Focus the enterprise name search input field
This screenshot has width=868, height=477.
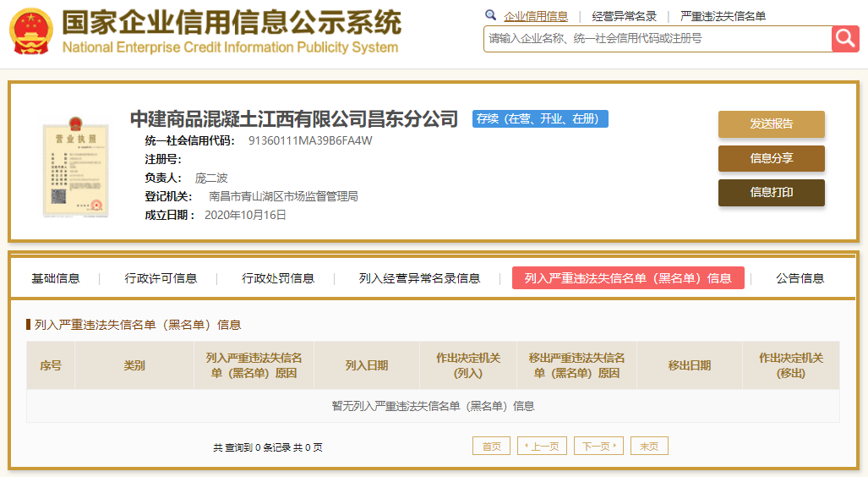[x=658, y=39]
